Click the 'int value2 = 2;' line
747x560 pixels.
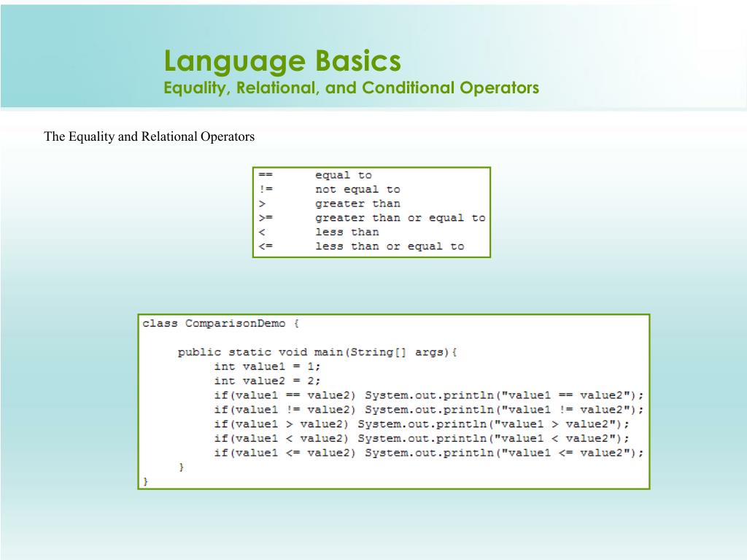267,381
